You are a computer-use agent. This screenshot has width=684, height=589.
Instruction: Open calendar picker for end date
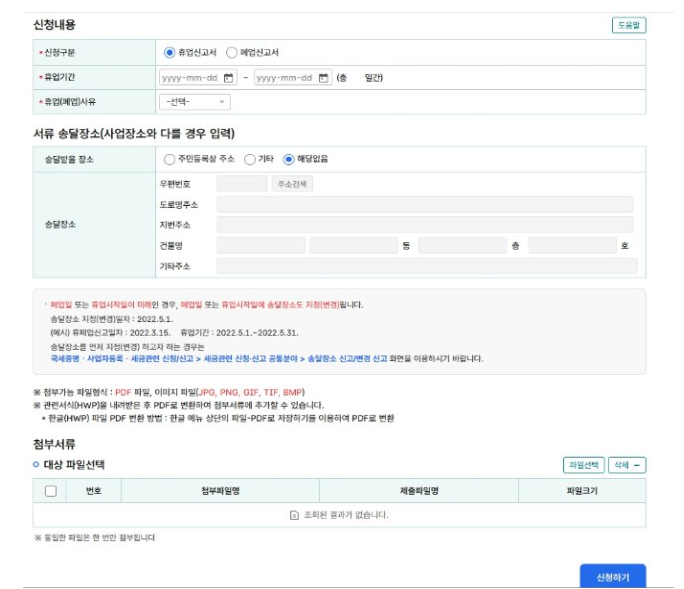coord(323,78)
